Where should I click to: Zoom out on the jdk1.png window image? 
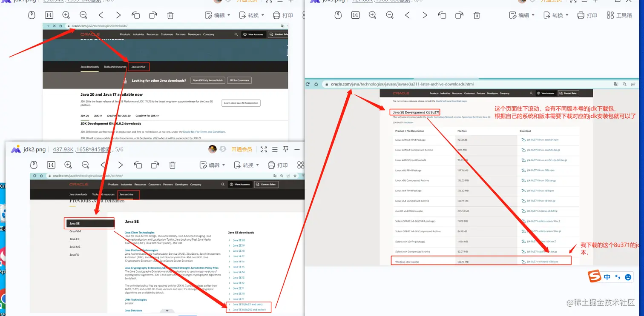83,15
